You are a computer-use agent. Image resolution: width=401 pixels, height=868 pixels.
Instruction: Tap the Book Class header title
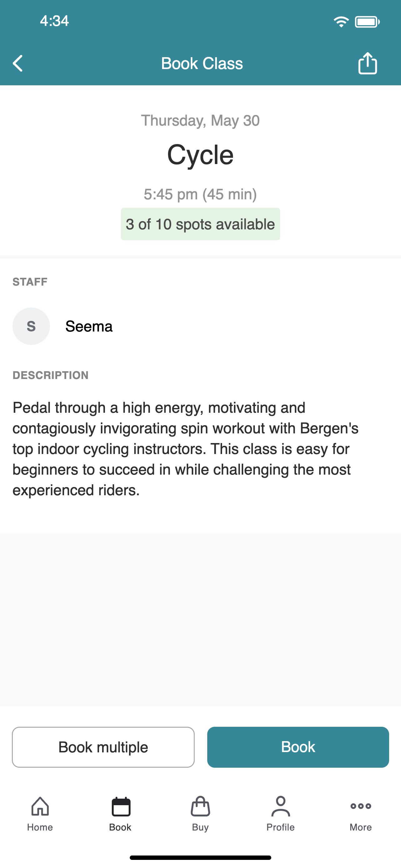(x=202, y=63)
